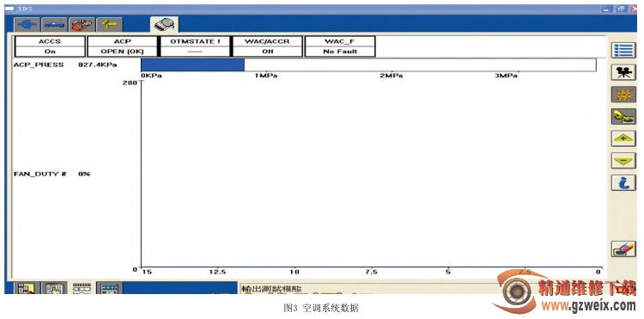Open the red toolbox tab
Image resolution: width=644 pixels, height=319 pixels.
click(82, 25)
